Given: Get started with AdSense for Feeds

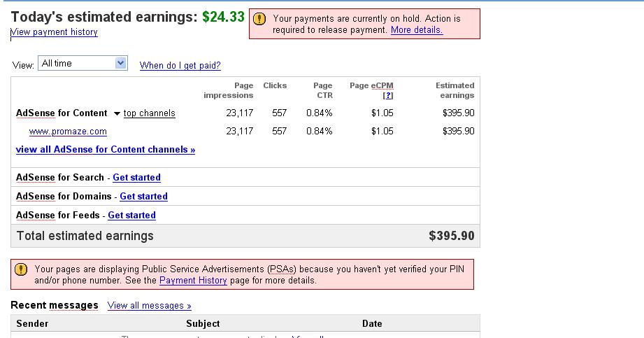Looking at the screenshot, I should (131, 216).
